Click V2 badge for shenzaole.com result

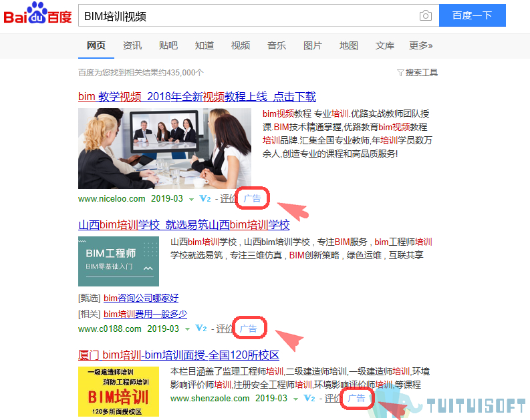(309, 398)
